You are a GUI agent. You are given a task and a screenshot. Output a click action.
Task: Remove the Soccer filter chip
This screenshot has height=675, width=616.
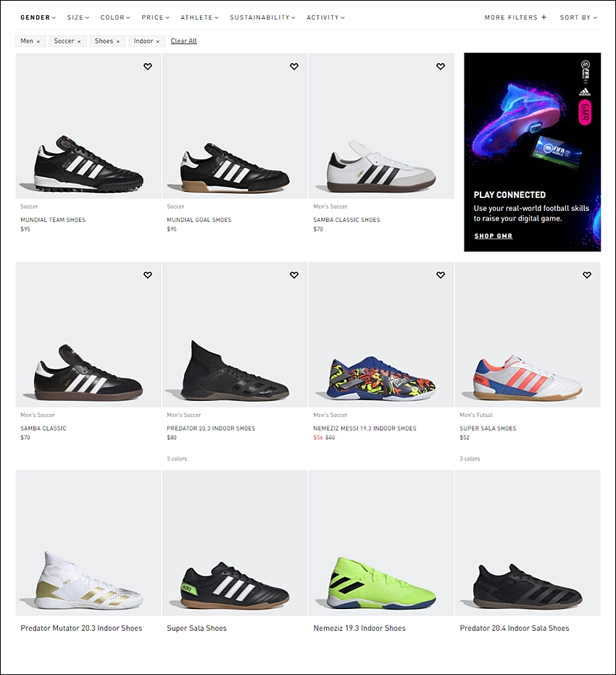pos(79,41)
